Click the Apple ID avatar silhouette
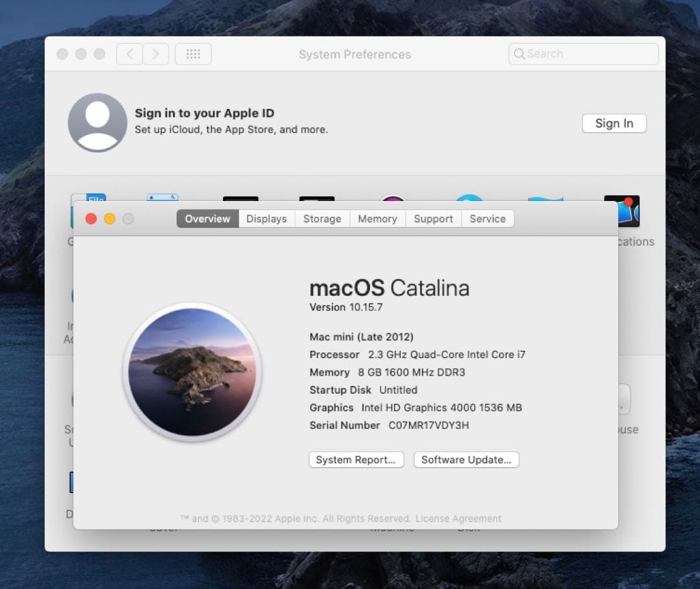Screen dimensions: 700x589 tap(97, 123)
